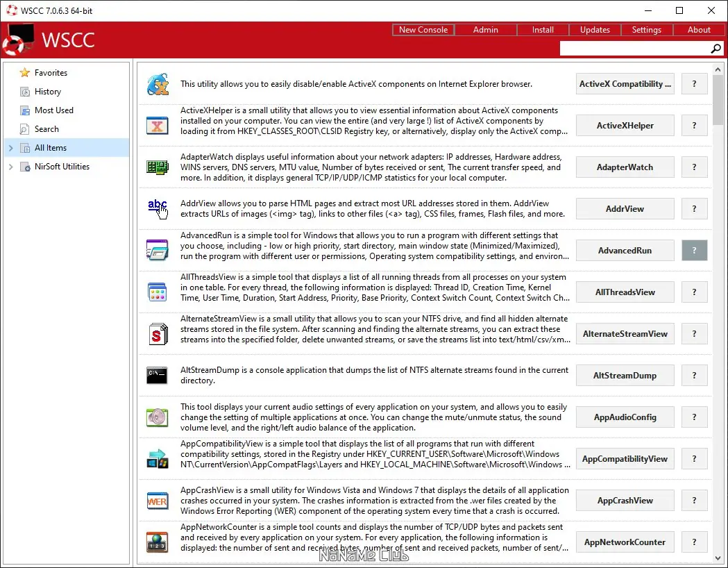Open help for AddrView

[x=694, y=209]
